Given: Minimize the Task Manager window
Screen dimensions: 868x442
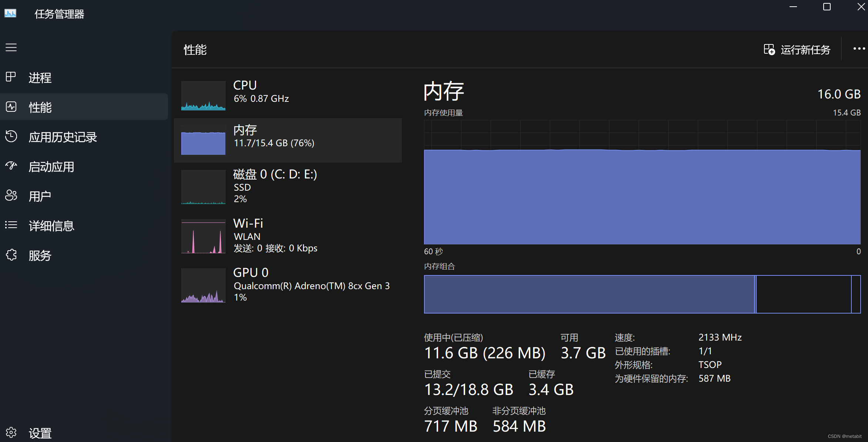Looking at the screenshot, I should coord(793,7).
